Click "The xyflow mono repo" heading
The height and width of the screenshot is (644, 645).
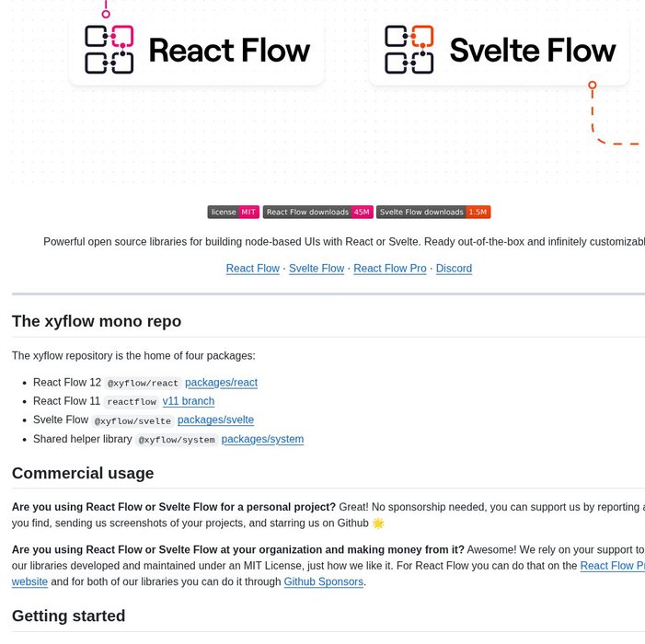coord(97,321)
